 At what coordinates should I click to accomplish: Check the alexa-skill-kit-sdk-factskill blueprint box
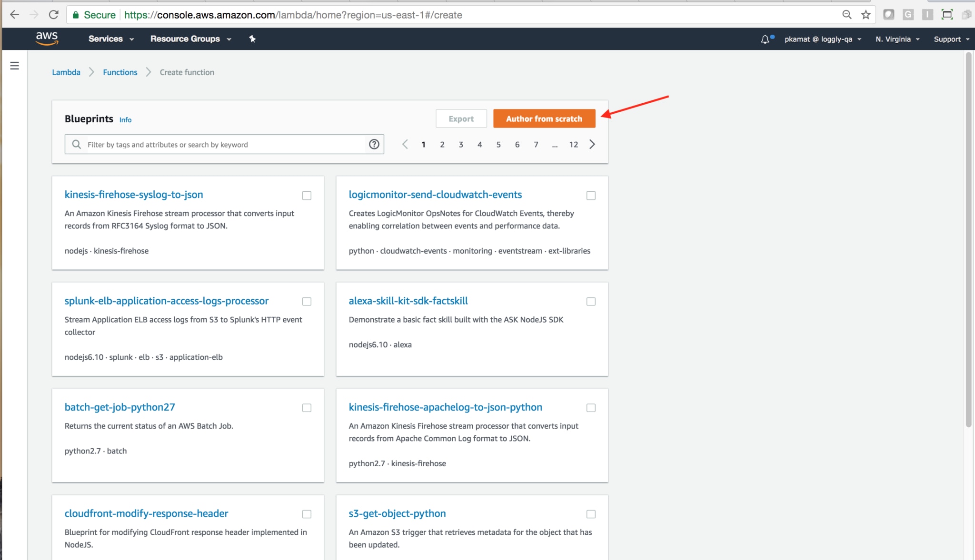click(591, 302)
